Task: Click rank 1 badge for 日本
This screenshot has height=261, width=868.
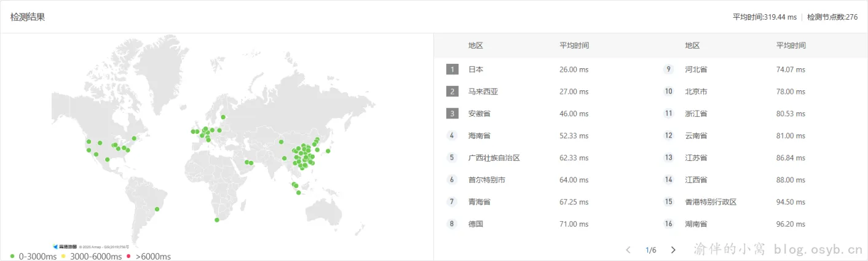Action: tap(452, 69)
